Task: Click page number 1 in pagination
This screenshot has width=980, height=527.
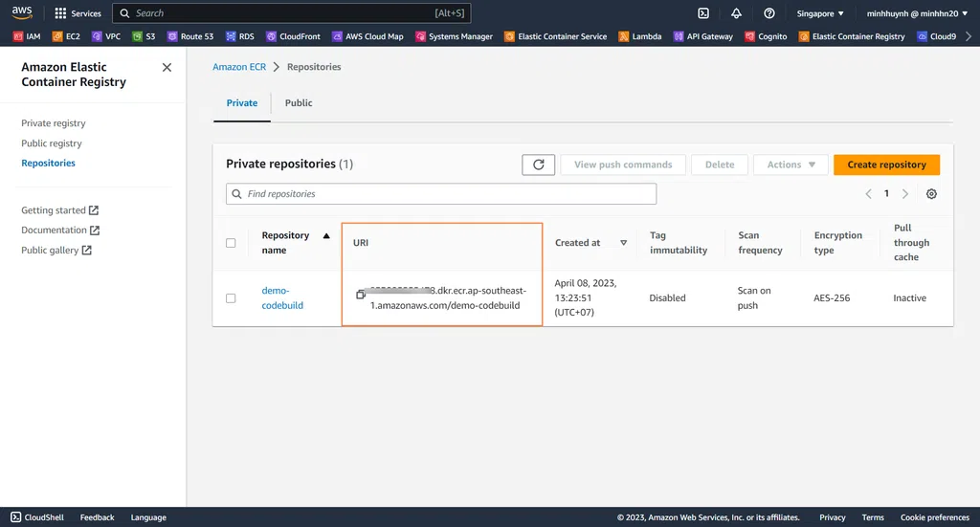Action: coord(886,193)
